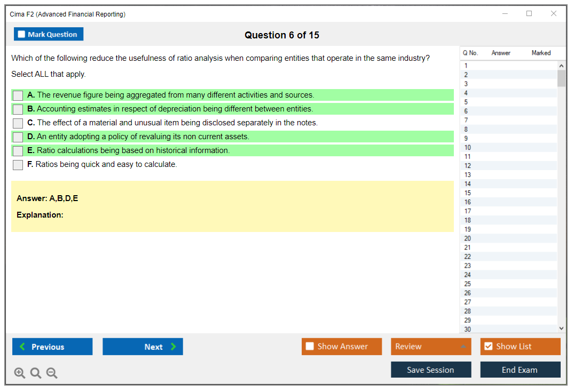This screenshot has width=574, height=392.
Task: Select checkbox for option C
Action: [18, 123]
